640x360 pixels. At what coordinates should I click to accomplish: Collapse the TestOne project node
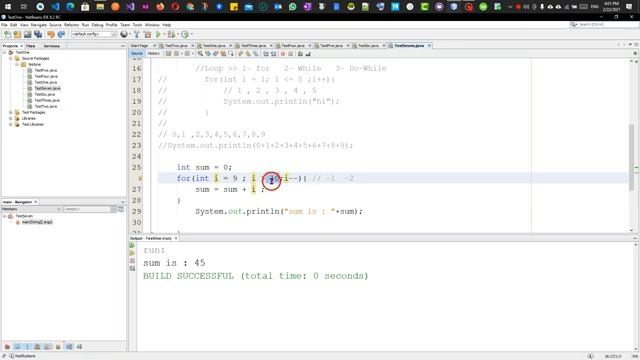coord(4,53)
